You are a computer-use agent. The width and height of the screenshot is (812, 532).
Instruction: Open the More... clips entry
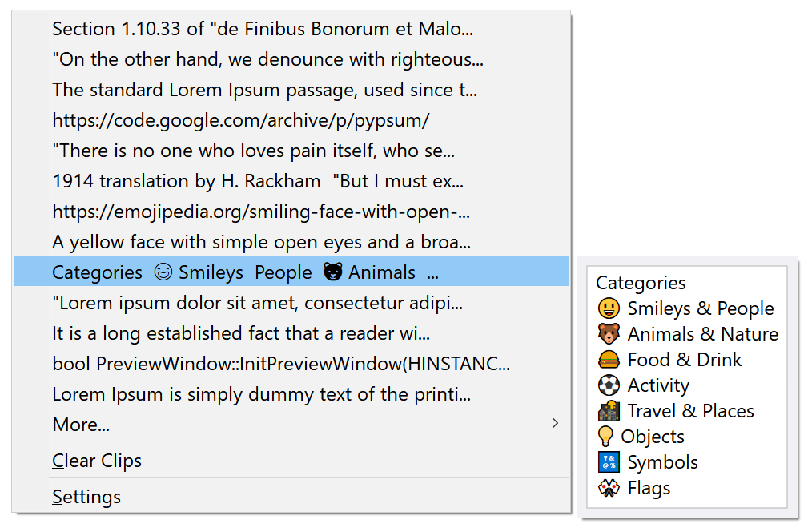pyautogui.click(x=291, y=425)
